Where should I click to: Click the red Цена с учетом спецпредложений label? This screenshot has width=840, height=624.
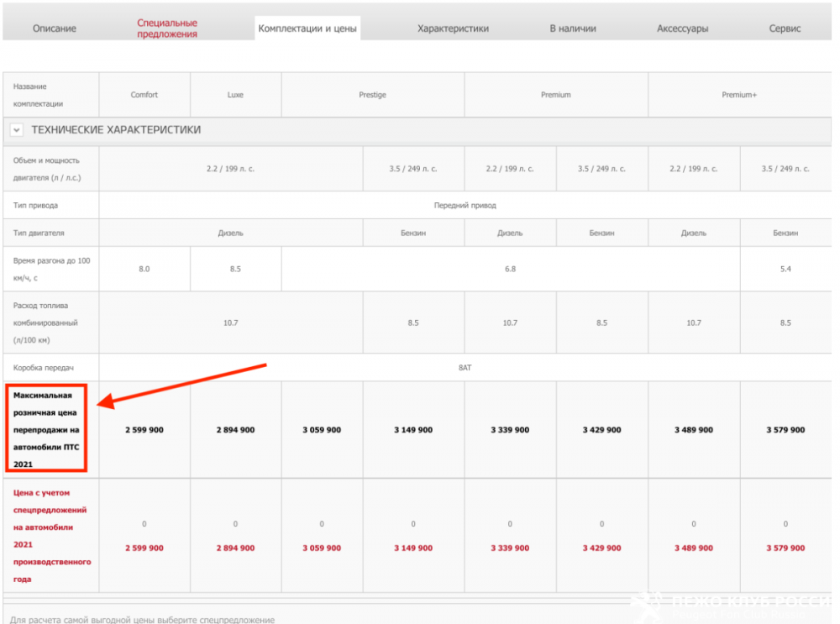(50, 536)
